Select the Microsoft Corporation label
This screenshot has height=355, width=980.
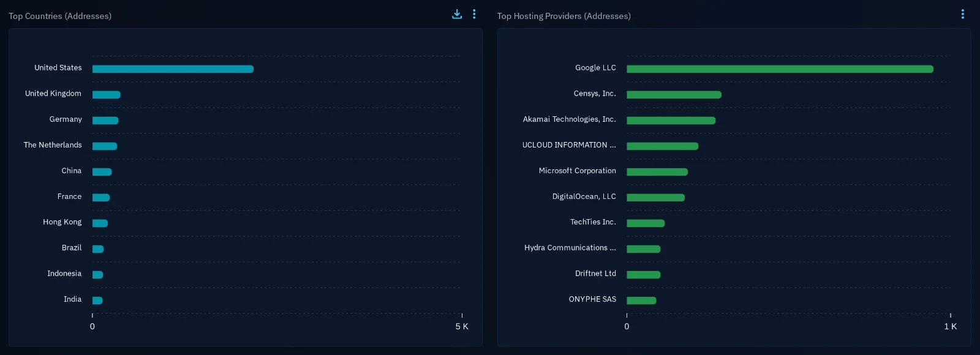(577, 171)
